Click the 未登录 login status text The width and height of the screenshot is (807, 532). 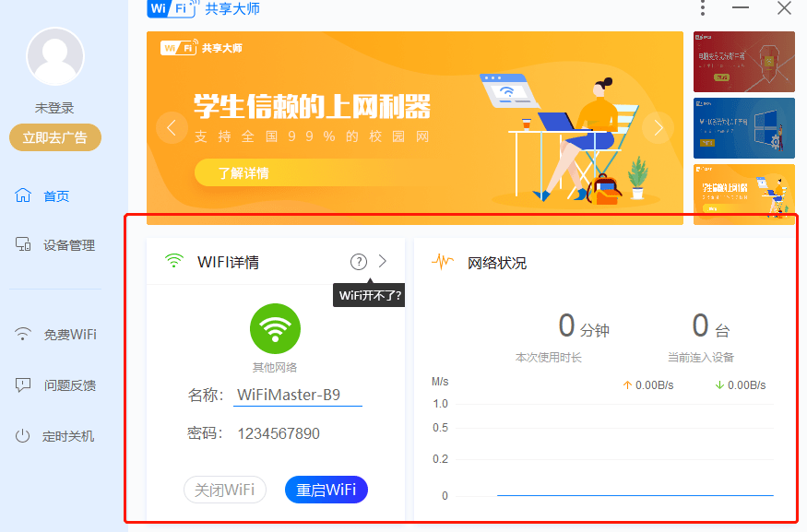[54, 108]
